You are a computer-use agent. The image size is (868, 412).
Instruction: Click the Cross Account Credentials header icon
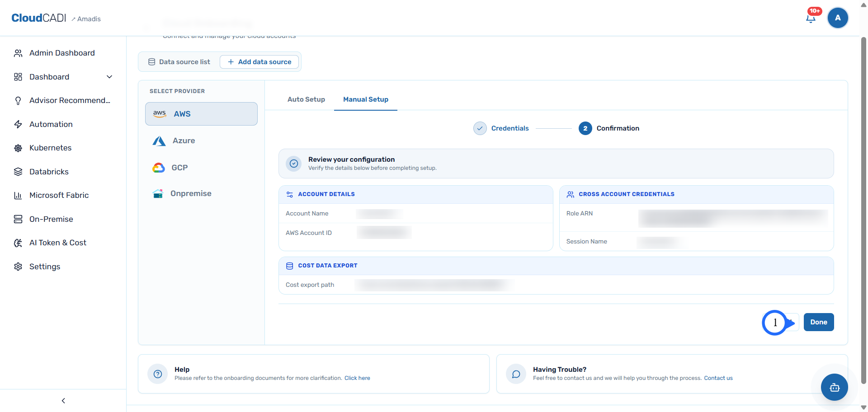571,195
